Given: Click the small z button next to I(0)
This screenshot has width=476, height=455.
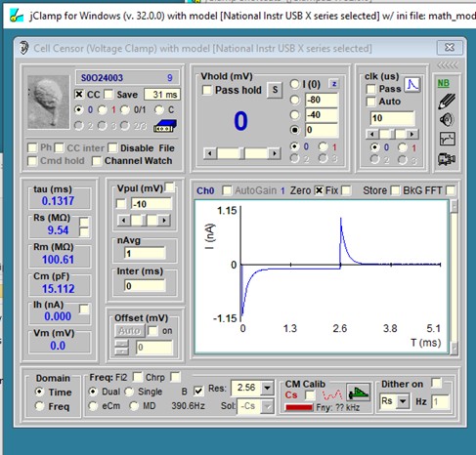Looking at the screenshot, I should 334,84.
